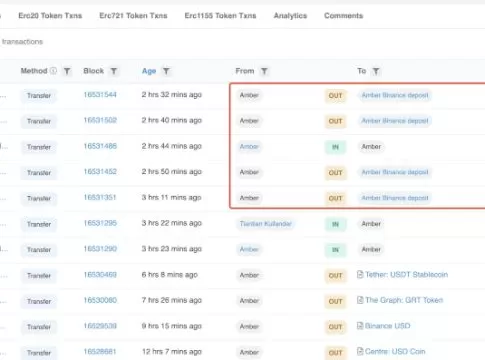485x360 pixels.
Task: Open the Analytics tab
Action: (x=290, y=16)
